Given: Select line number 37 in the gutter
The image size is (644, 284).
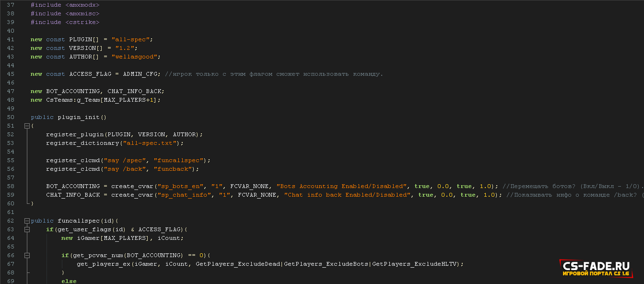Looking at the screenshot, I should [11, 5].
